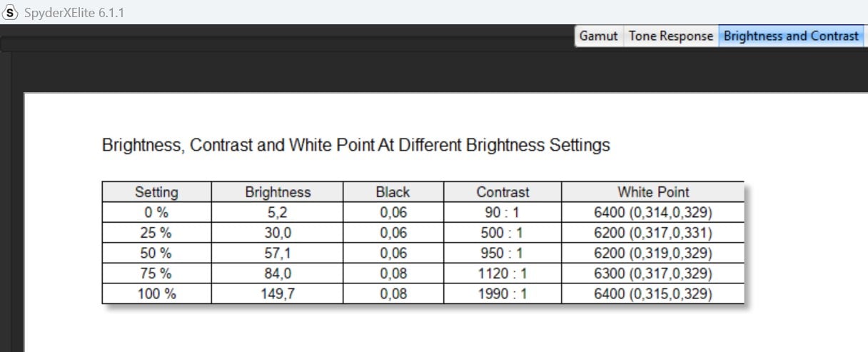Click the Brightness column header
868x352 pixels.
click(278, 191)
